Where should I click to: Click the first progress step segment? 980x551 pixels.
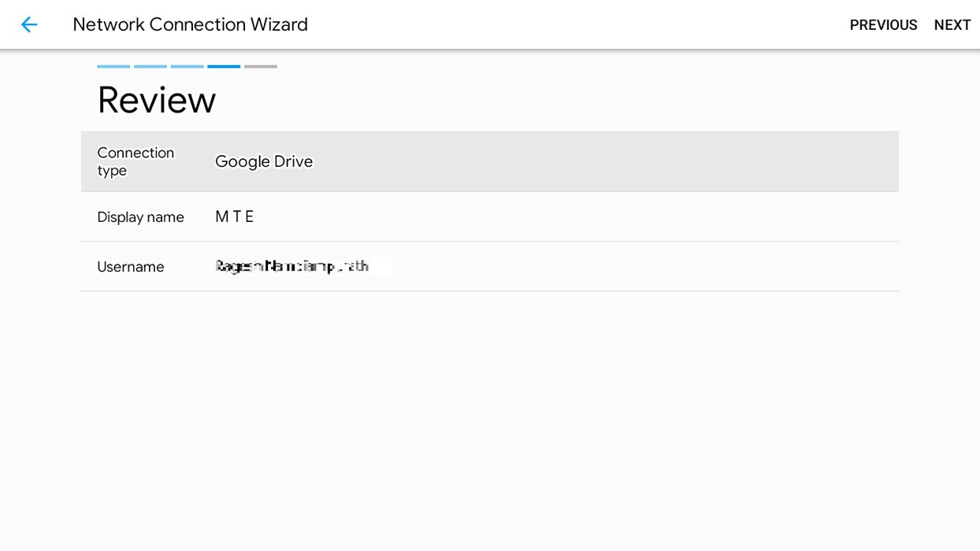pyautogui.click(x=113, y=67)
